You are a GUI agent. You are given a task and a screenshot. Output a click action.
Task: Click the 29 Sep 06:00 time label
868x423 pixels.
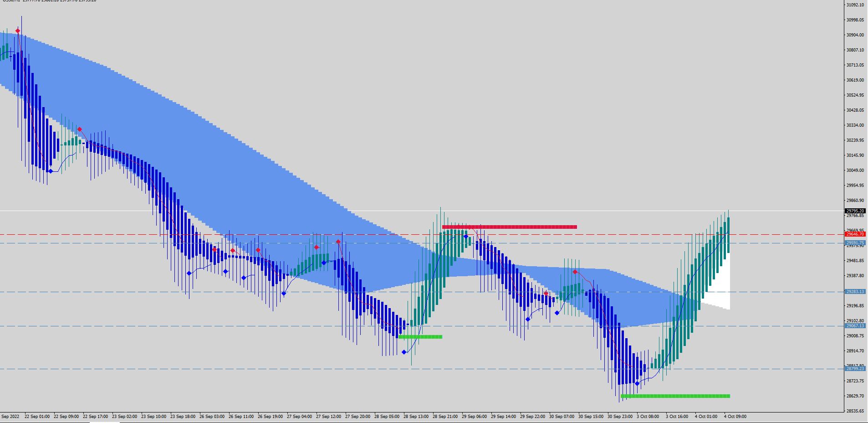[x=474, y=417]
